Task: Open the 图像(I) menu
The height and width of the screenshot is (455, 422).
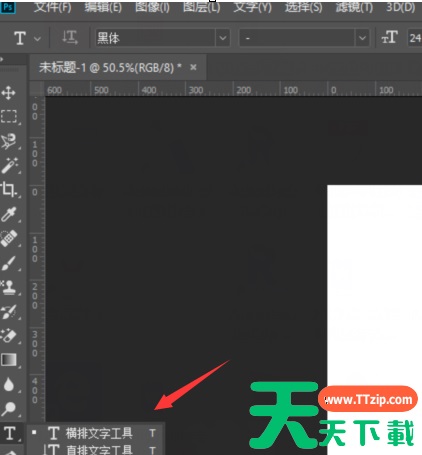Action: pos(152,7)
